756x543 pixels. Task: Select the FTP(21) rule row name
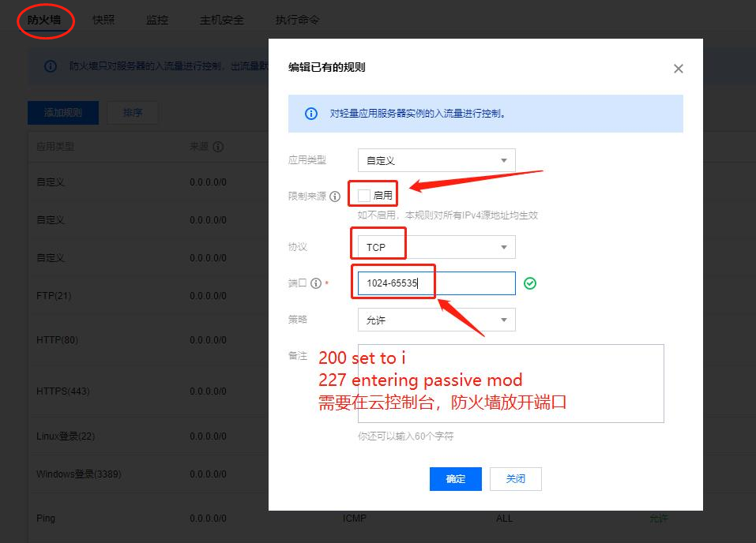tap(54, 296)
